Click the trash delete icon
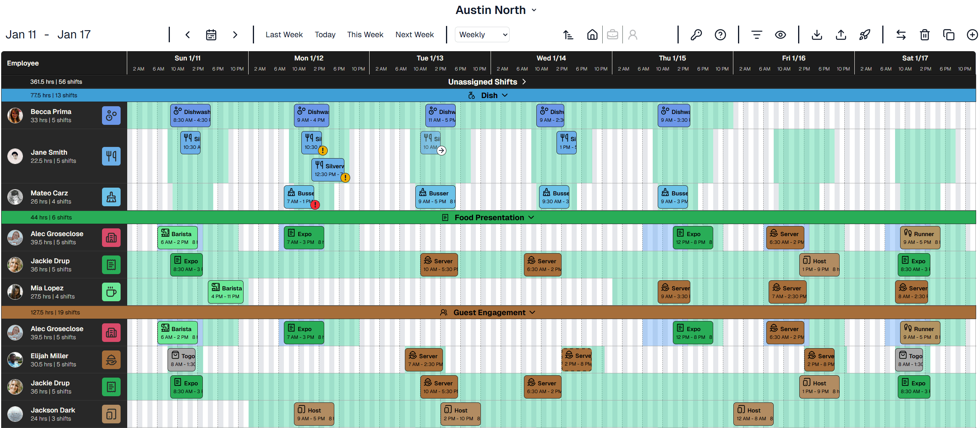The height and width of the screenshot is (428, 980). click(925, 35)
